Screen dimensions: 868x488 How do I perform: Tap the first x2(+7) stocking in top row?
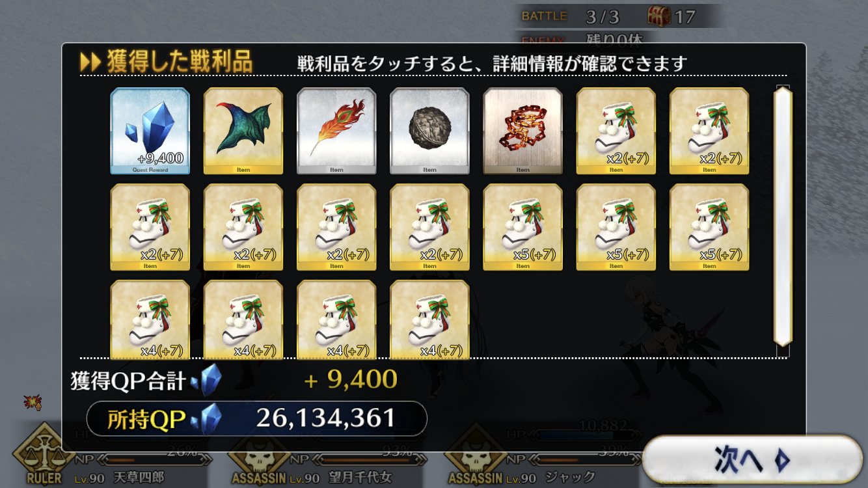[616, 131]
